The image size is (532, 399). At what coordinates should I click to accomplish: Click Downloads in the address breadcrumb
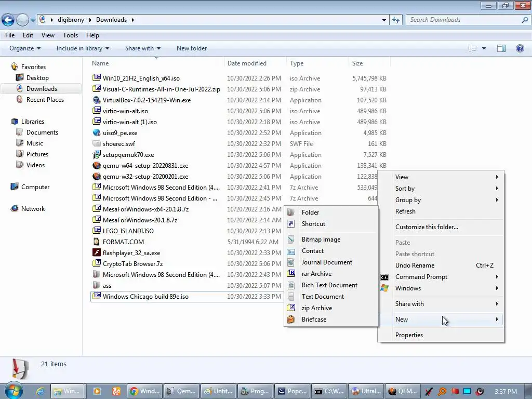(x=111, y=20)
